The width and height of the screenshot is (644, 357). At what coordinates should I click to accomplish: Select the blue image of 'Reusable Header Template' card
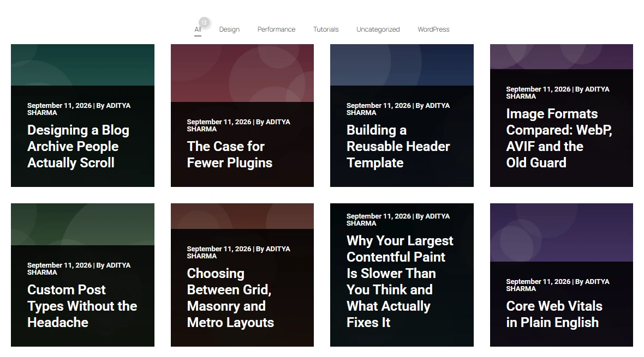(x=402, y=65)
